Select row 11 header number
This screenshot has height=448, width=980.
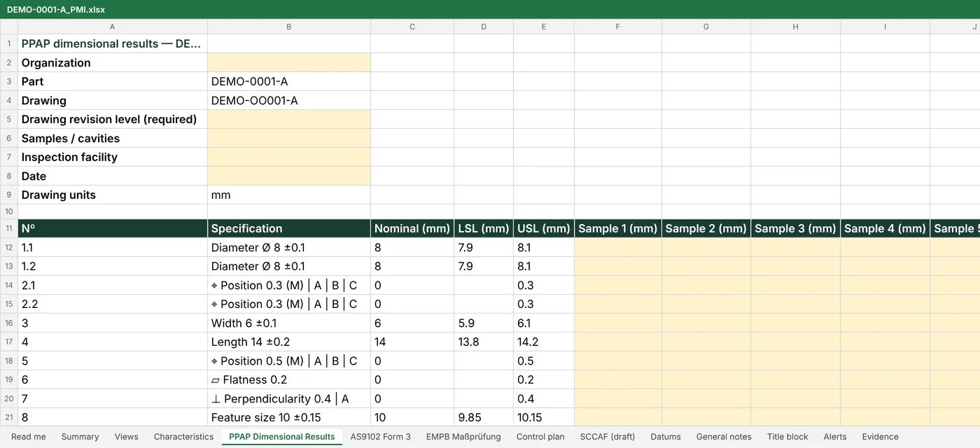[9, 228]
